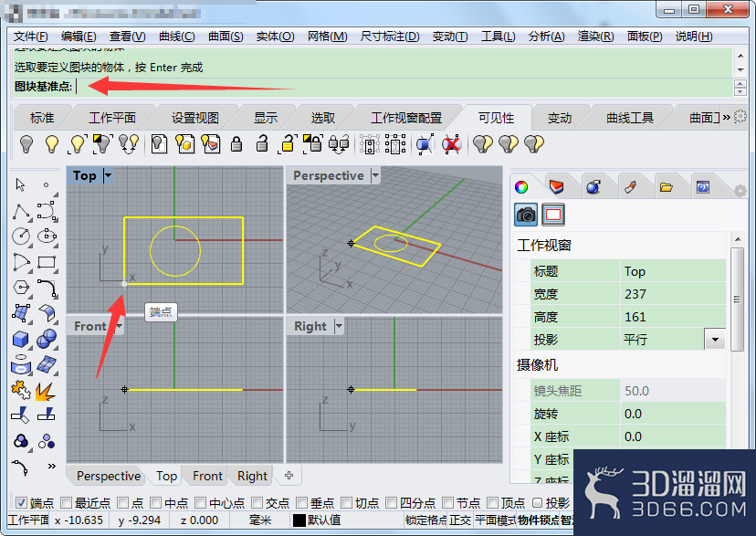Click the Lock Objects padlock icon
Image resolution: width=756 pixels, height=536 pixels.
point(236,144)
